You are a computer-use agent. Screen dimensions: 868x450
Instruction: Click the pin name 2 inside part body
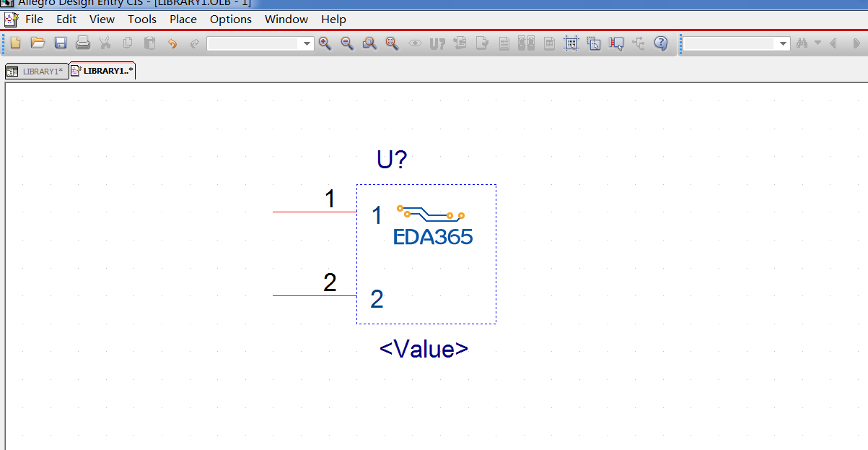(x=377, y=299)
